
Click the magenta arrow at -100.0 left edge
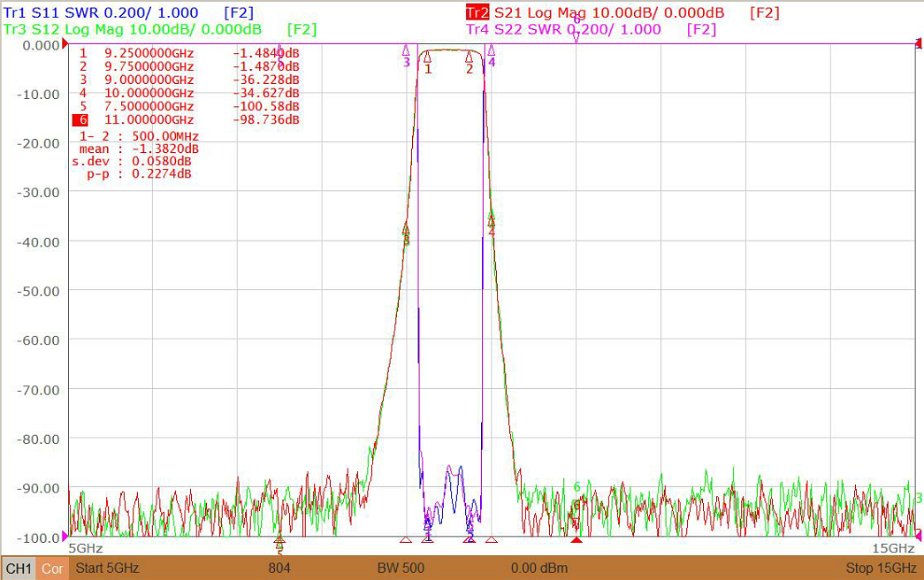click(65, 537)
